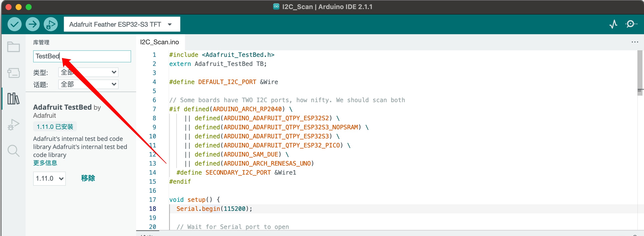Click the macOS green zoom window button
The height and width of the screenshot is (236, 644).
tap(29, 7)
